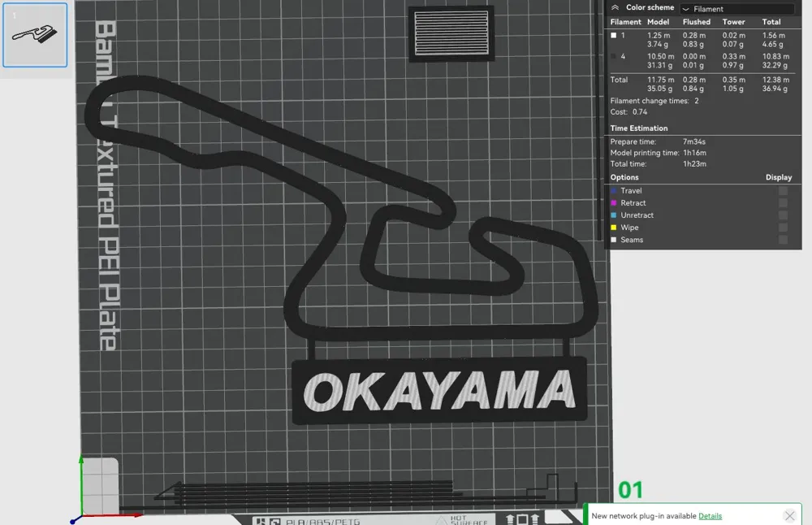
Task: Open the Details link in plug-in notification
Action: click(710, 516)
